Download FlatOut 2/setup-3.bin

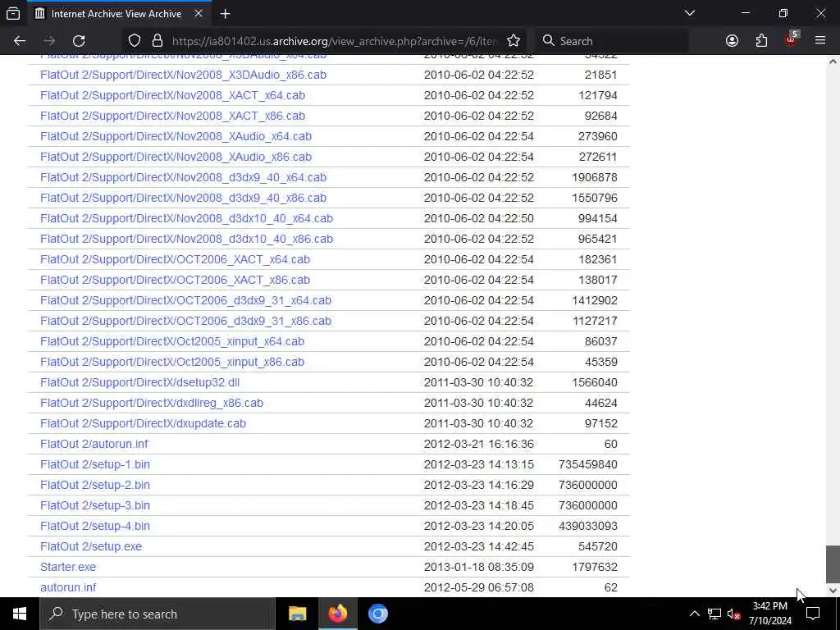[95, 505]
